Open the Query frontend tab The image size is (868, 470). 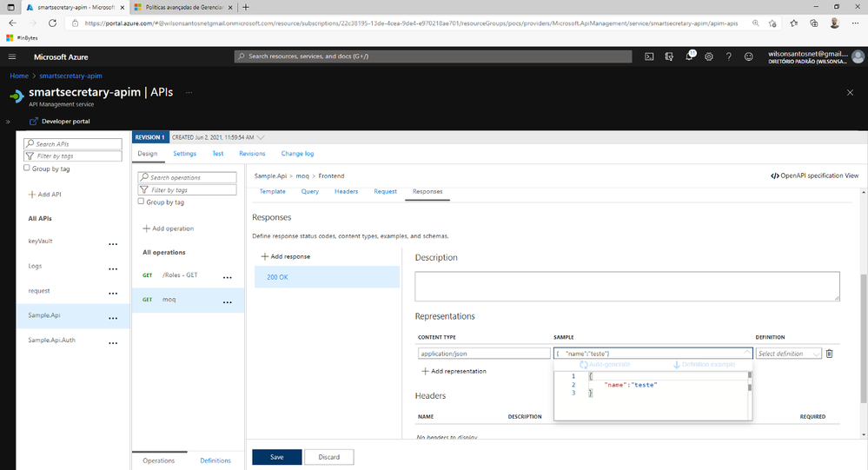310,191
